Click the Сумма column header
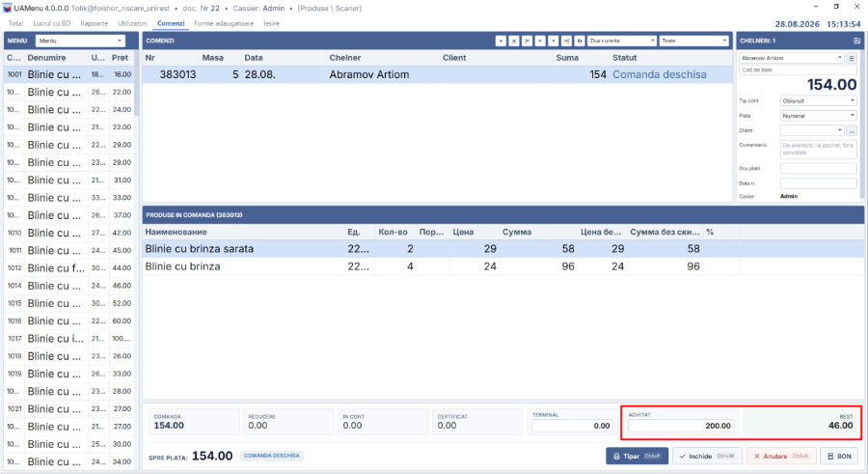This screenshot has width=868, height=474. click(538, 233)
